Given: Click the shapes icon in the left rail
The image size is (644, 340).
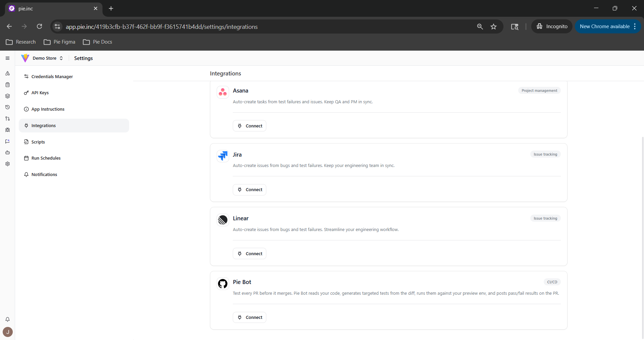Looking at the screenshot, I should click(7, 73).
